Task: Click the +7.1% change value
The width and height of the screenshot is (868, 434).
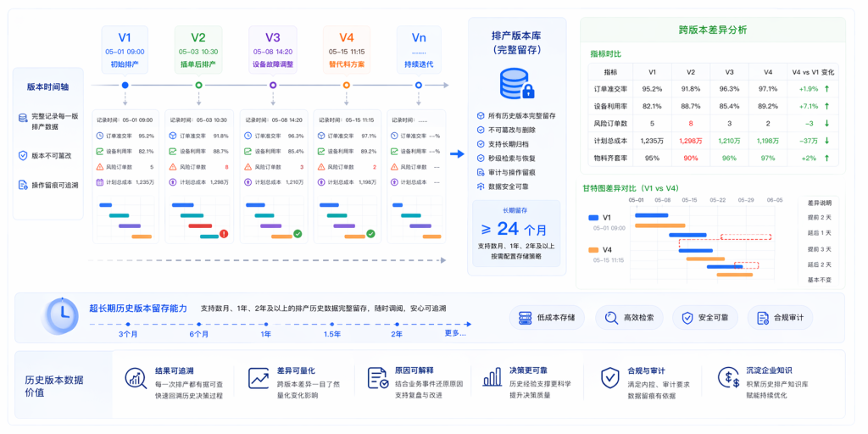Action: click(808, 106)
